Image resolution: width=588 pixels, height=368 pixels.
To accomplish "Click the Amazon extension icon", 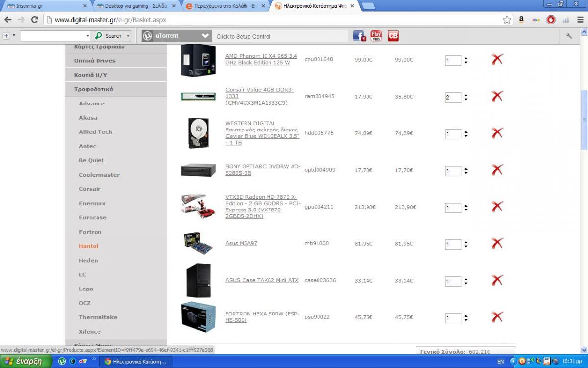I will pyautogui.click(x=521, y=20).
